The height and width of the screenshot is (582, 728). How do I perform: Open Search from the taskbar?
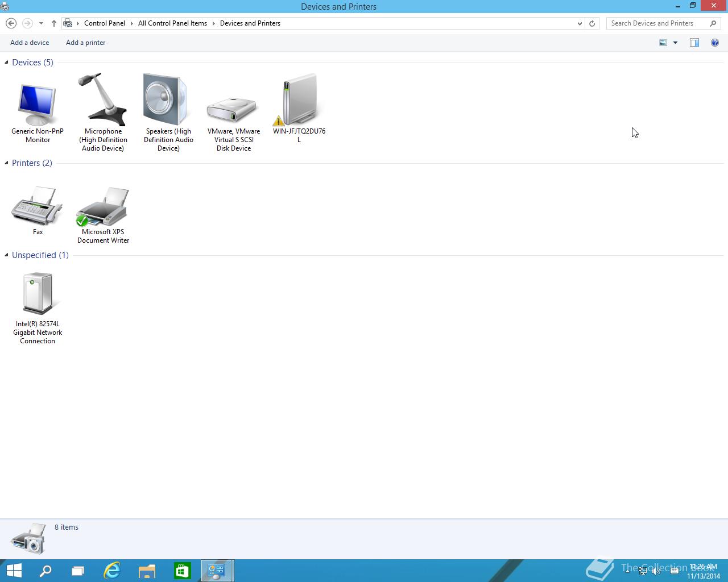pyautogui.click(x=45, y=571)
